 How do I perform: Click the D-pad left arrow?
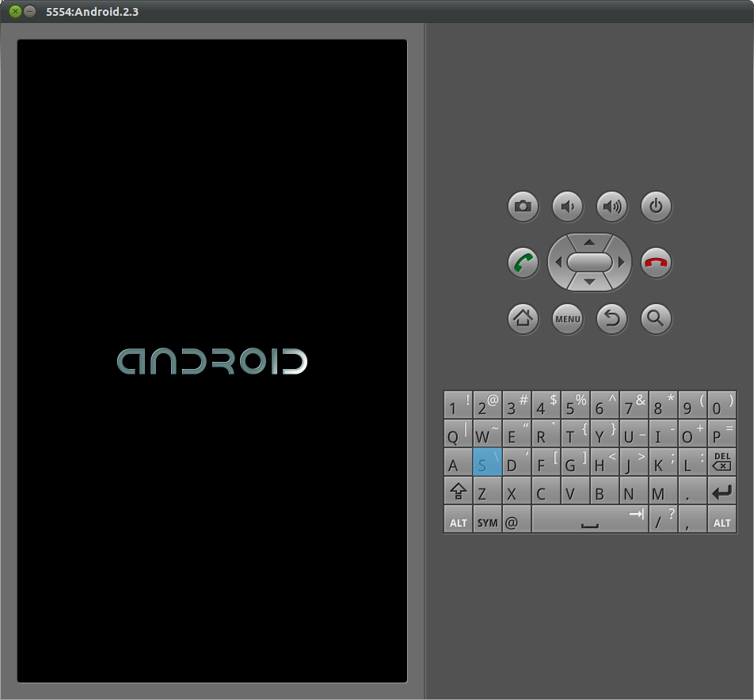pyautogui.click(x=558, y=262)
